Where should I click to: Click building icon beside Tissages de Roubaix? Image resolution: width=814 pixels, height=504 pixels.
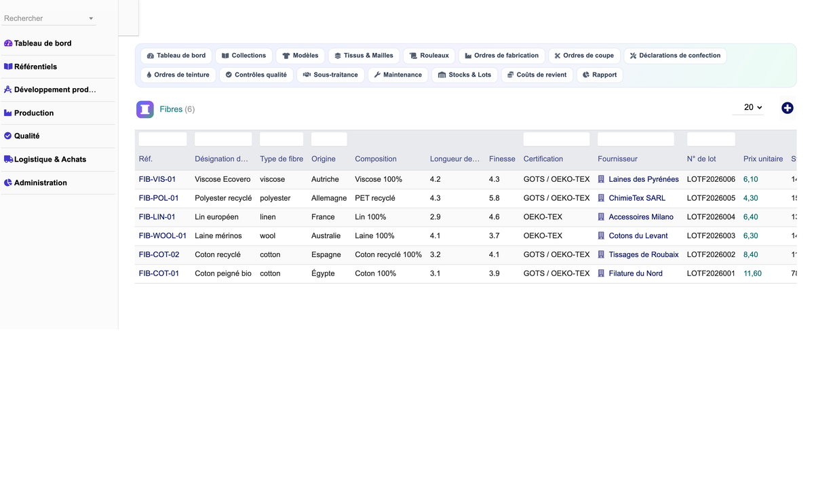click(601, 254)
